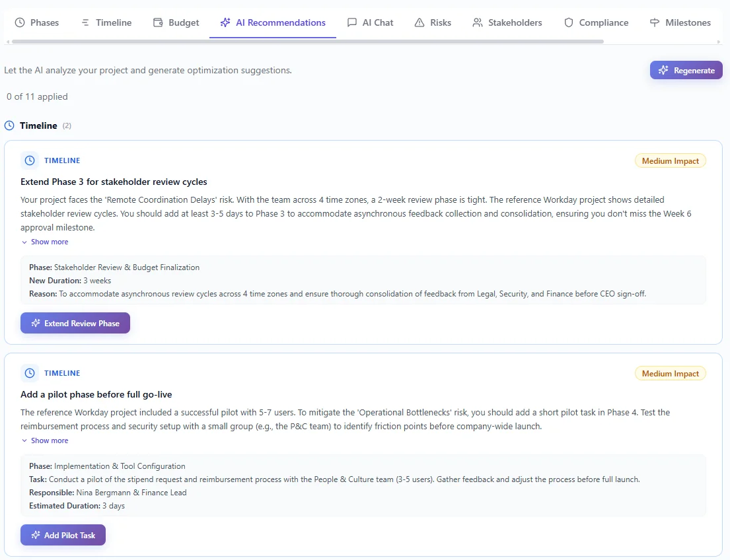The width and height of the screenshot is (730, 560).
Task: Switch to the Timeline tab
Action: (x=106, y=22)
